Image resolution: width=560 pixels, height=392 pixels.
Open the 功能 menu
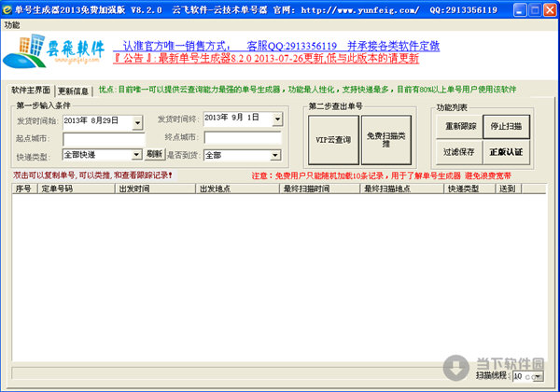point(12,25)
